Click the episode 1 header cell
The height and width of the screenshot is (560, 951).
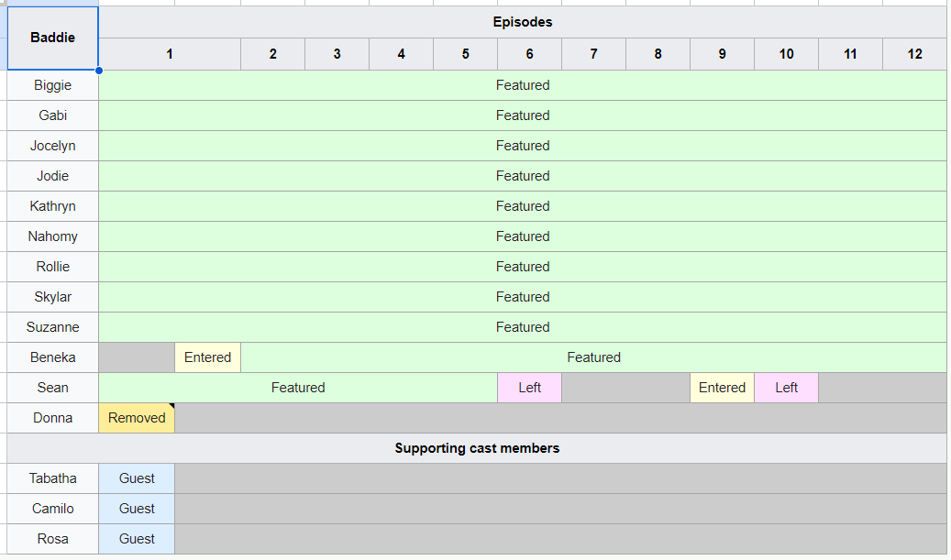pyautogui.click(x=170, y=54)
